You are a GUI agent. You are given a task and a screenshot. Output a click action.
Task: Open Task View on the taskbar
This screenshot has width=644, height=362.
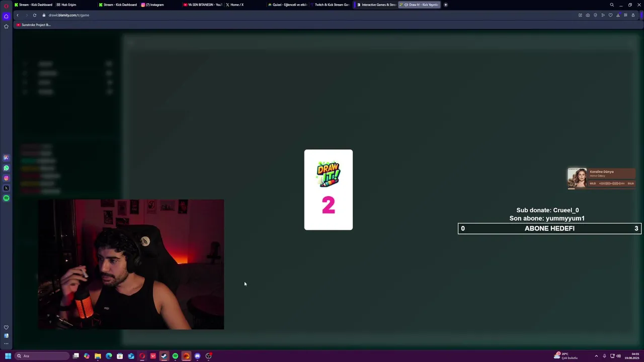click(x=75, y=356)
